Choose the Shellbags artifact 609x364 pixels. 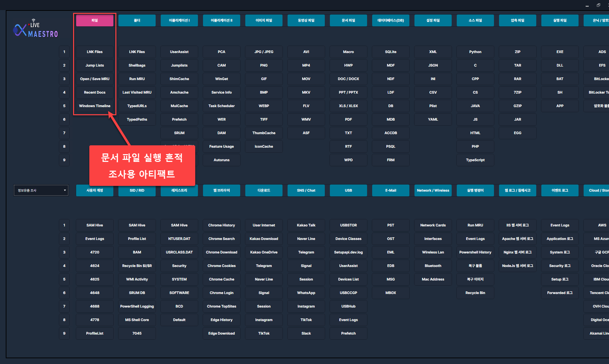coord(137,65)
